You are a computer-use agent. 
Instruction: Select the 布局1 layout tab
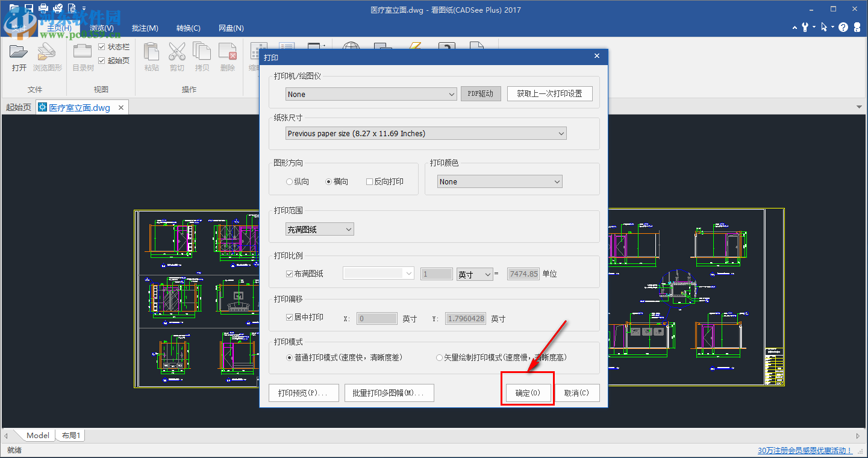click(71, 435)
